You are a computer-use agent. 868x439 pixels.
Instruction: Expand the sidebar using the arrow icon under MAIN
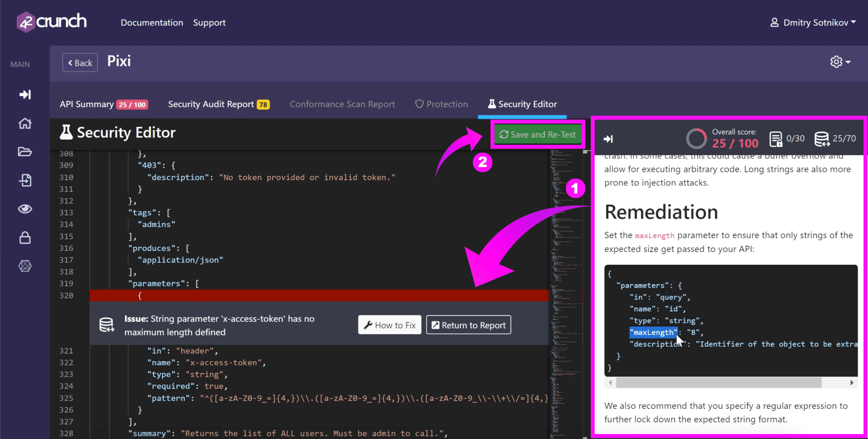(25, 94)
